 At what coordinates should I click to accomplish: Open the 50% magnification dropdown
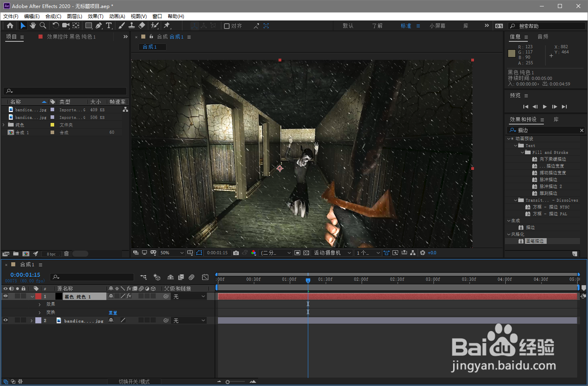(x=172, y=253)
